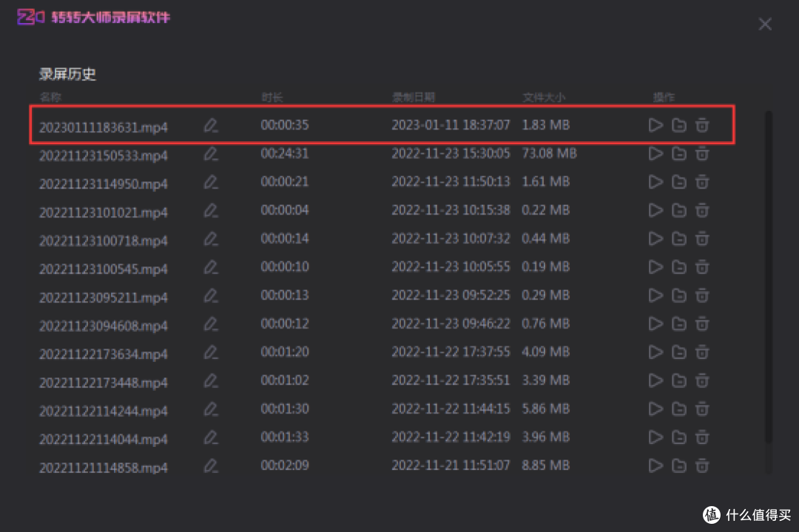Screen dimensions: 799x532
Task: Rename the 20221123101021.mp4 file
Action: [x=211, y=210]
